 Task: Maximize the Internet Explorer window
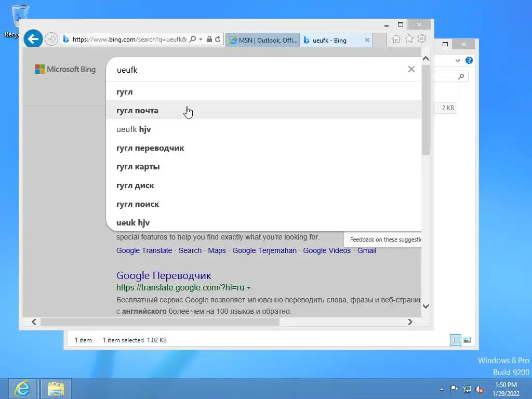tap(401, 25)
